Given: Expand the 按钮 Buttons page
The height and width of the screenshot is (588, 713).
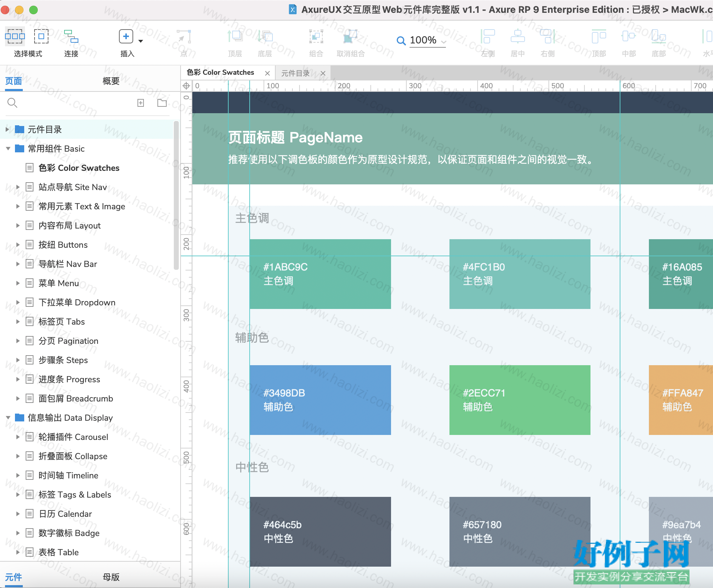Looking at the screenshot, I should (x=18, y=245).
